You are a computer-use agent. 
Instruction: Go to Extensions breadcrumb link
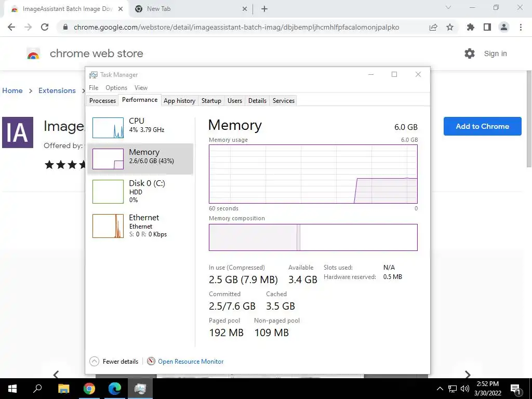pyautogui.click(x=57, y=90)
